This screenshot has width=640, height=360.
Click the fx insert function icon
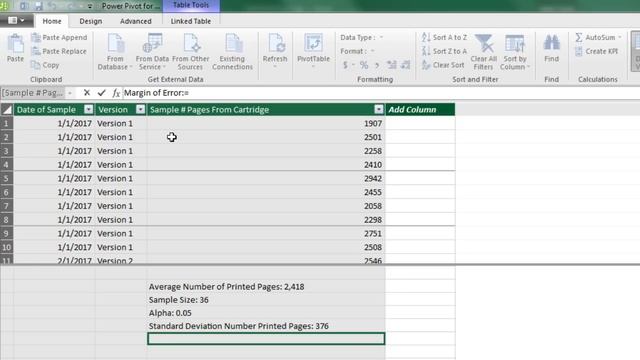116,93
